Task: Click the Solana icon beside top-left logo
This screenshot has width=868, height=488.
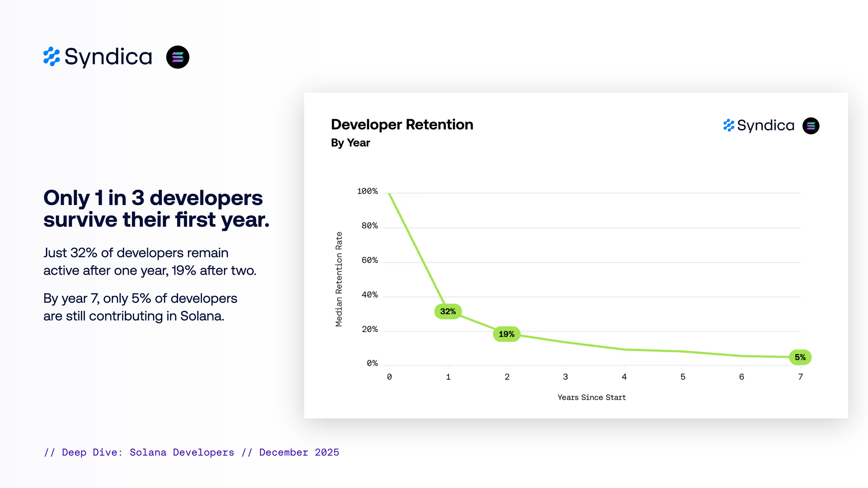Action: pyautogui.click(x=178, y=57)
